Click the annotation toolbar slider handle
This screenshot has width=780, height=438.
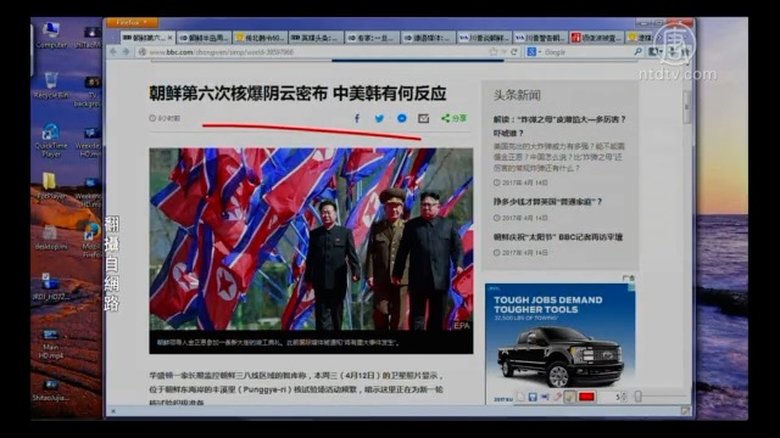click(638, 397)
